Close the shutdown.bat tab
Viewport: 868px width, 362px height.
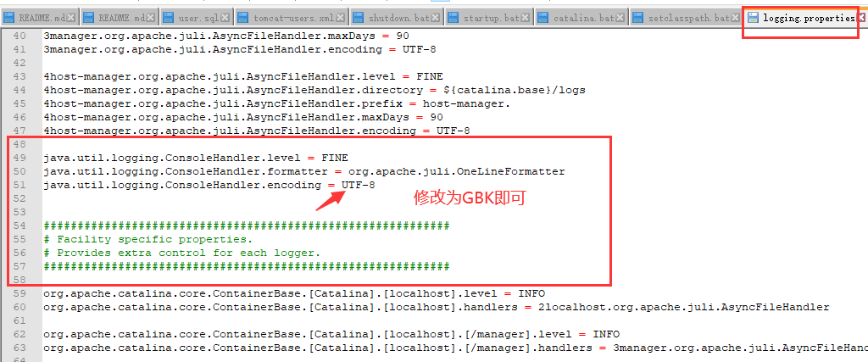click(x=436, y=18)
